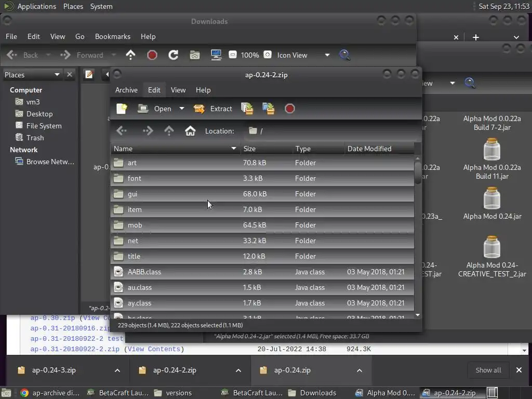The image size is (532, 399).
Task: Open the Edit menu of archive manager
Action: (x=154, y=90)
